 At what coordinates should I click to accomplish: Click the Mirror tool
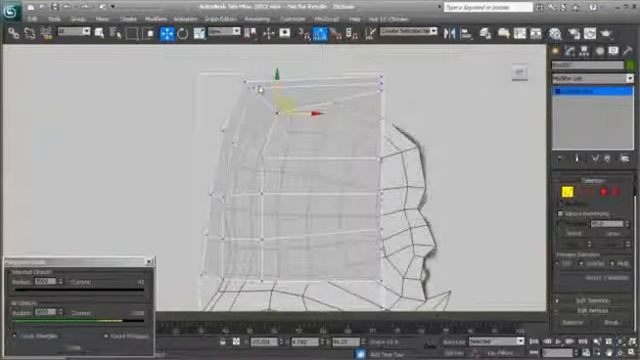[449, 33]
